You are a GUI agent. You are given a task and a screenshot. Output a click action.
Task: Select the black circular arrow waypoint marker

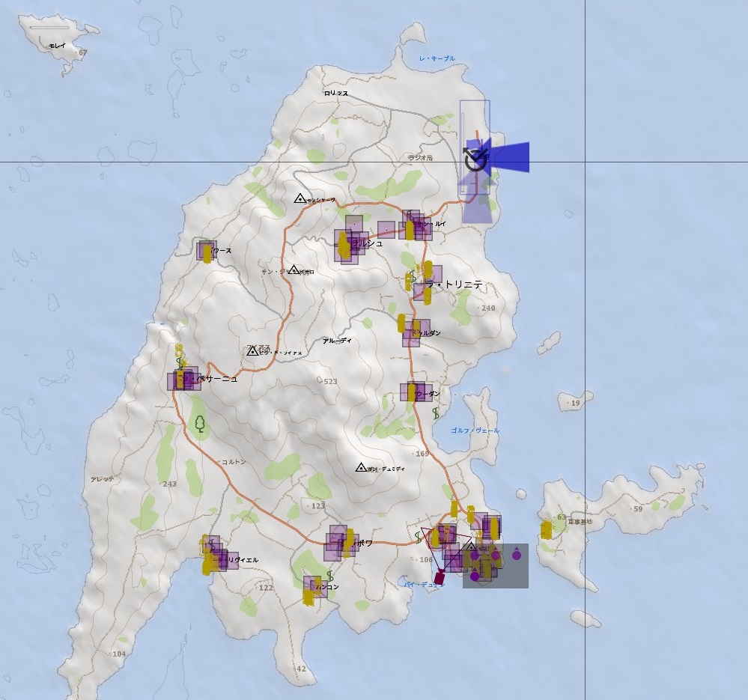coord(475,159)
